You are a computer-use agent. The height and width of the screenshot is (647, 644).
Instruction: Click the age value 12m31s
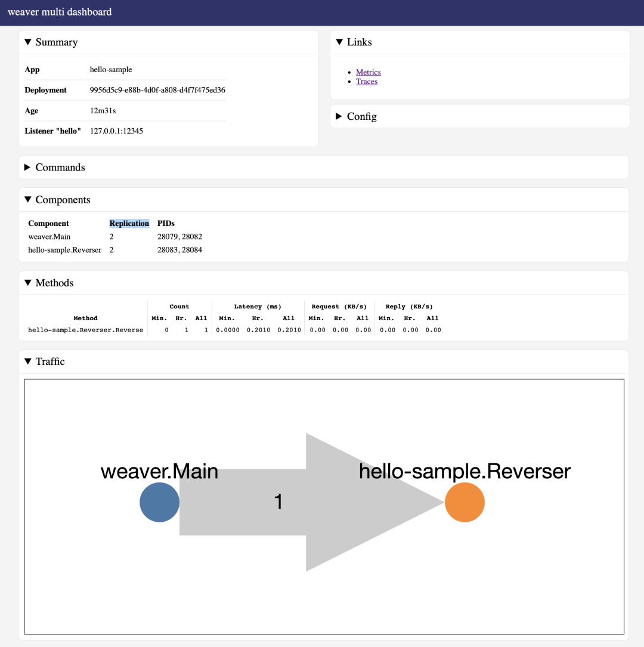(103, 110)
